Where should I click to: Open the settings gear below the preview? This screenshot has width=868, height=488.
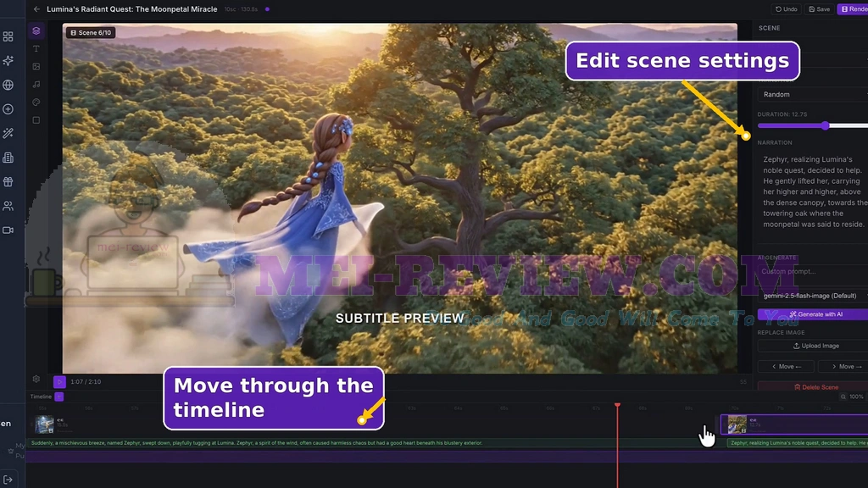(x=36, y=379)
